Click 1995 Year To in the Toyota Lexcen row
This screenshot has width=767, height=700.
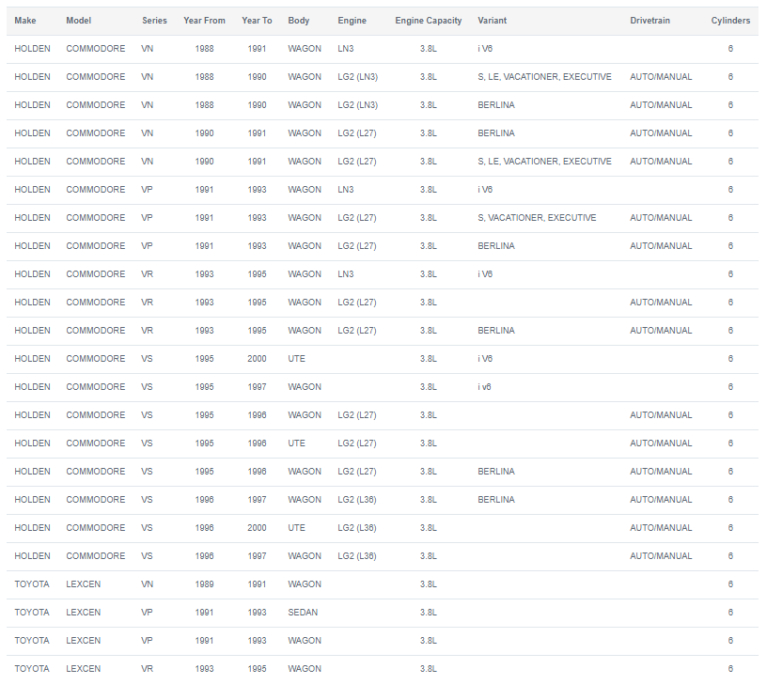point(257,669)
